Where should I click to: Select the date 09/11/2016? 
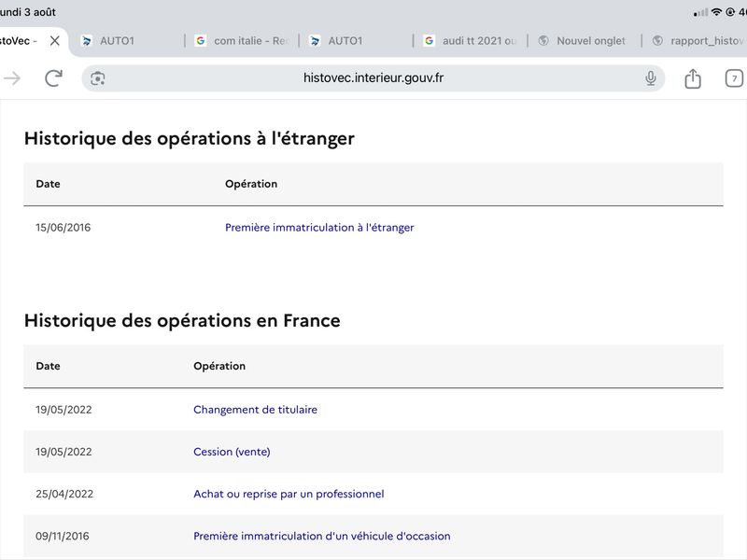pyautogui.click(x=62, y=536)
